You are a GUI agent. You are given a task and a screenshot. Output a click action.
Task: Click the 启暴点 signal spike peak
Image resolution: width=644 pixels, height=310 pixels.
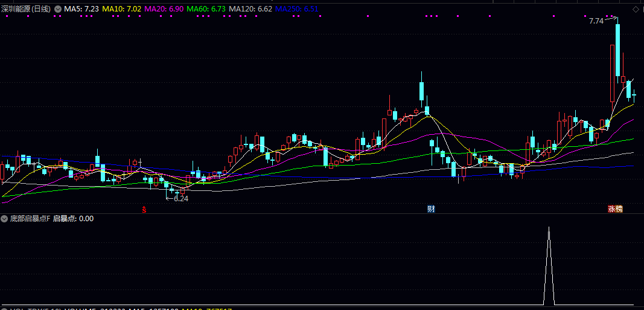coord(549,228)
